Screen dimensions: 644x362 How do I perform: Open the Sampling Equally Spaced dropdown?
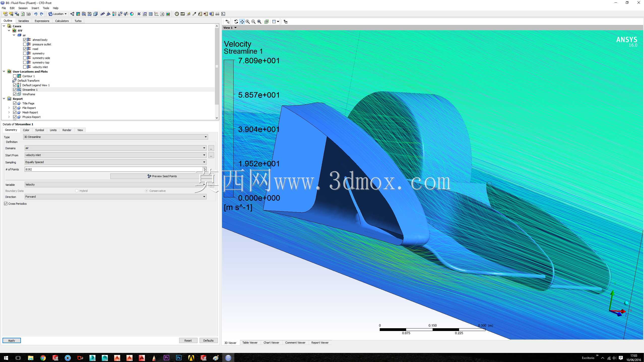115,162
